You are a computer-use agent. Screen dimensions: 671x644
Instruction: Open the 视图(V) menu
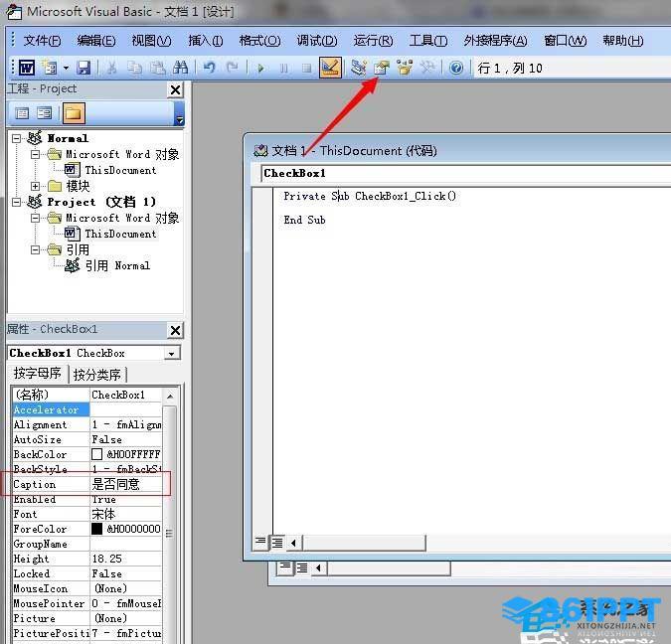click(151, 41)
